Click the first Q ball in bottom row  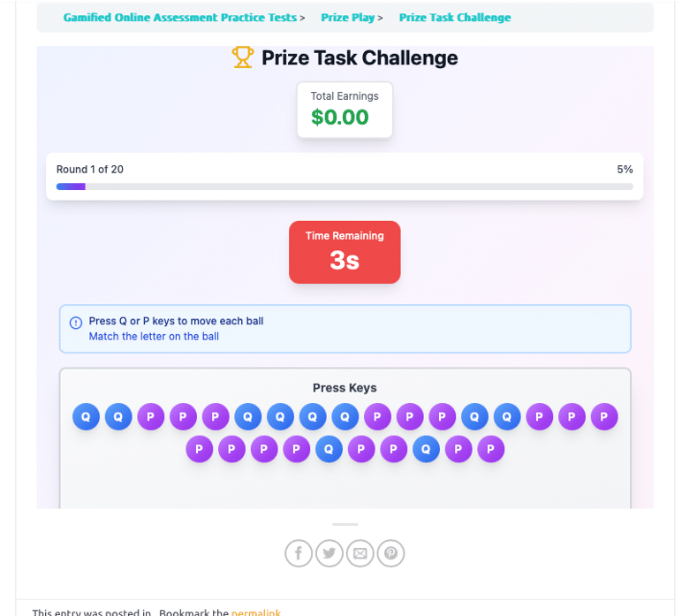329,450
